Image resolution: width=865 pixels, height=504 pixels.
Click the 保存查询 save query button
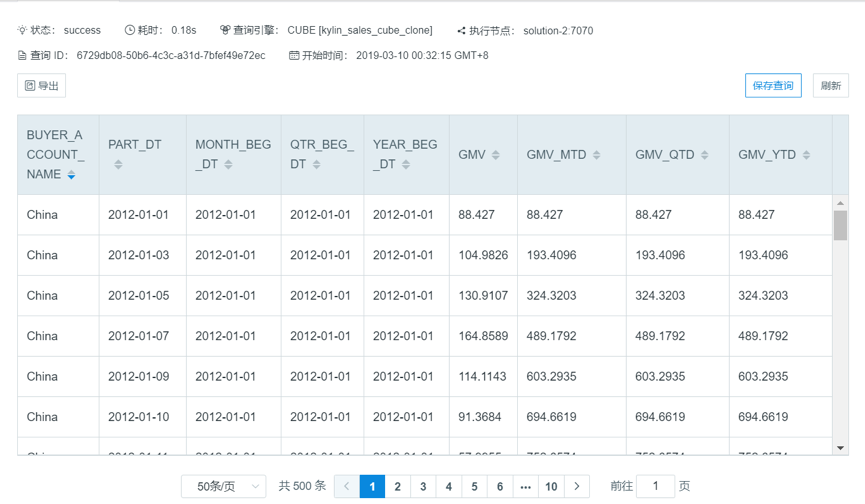click(x=773, y=86)
